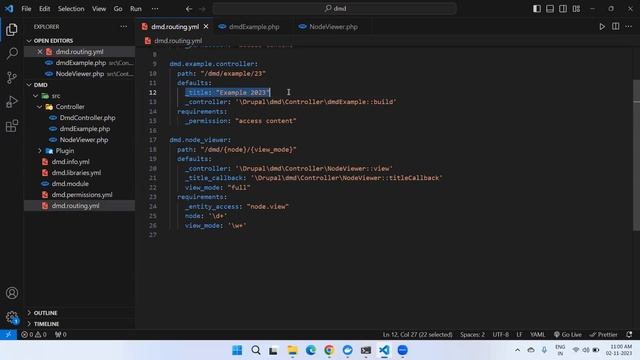Open the Source Control view
The width and height of the screenshot is (640, 360).
point(12,77)
